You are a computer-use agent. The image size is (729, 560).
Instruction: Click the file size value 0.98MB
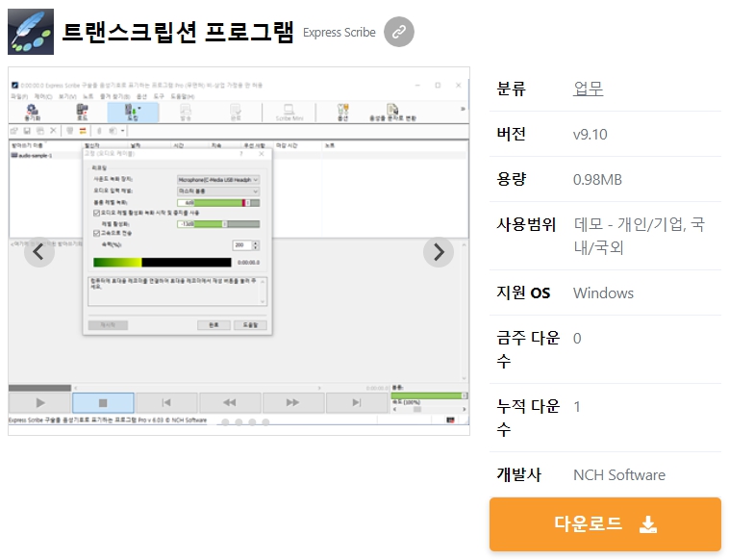click(x=597, y=180)
